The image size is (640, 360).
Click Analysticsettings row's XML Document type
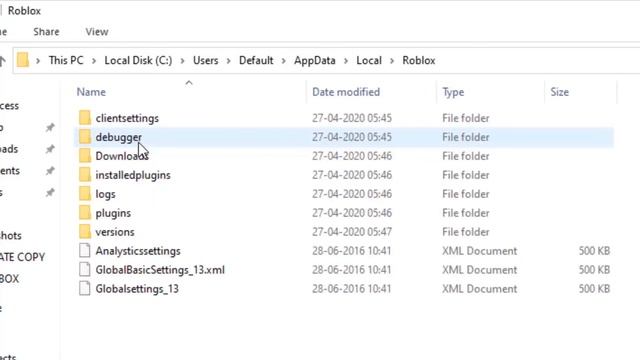pos(480,251)
